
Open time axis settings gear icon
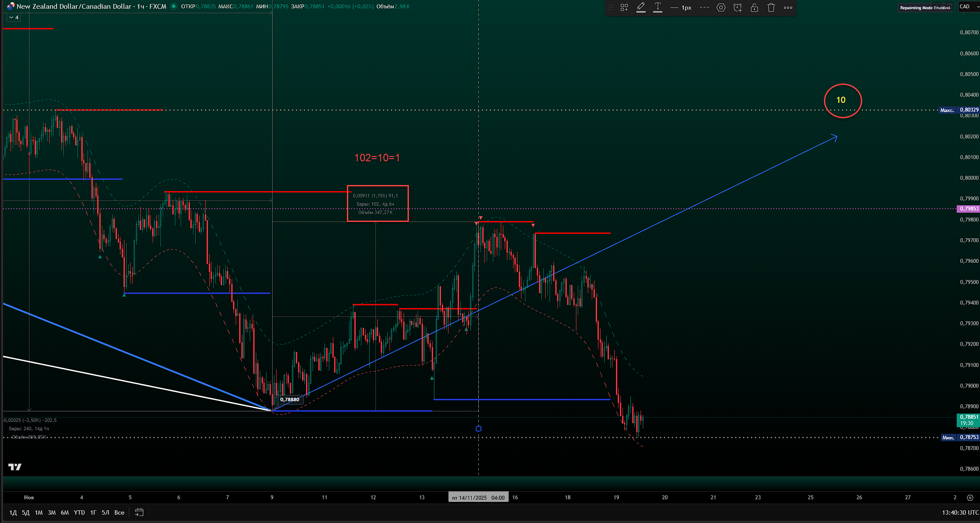point(970,498)
